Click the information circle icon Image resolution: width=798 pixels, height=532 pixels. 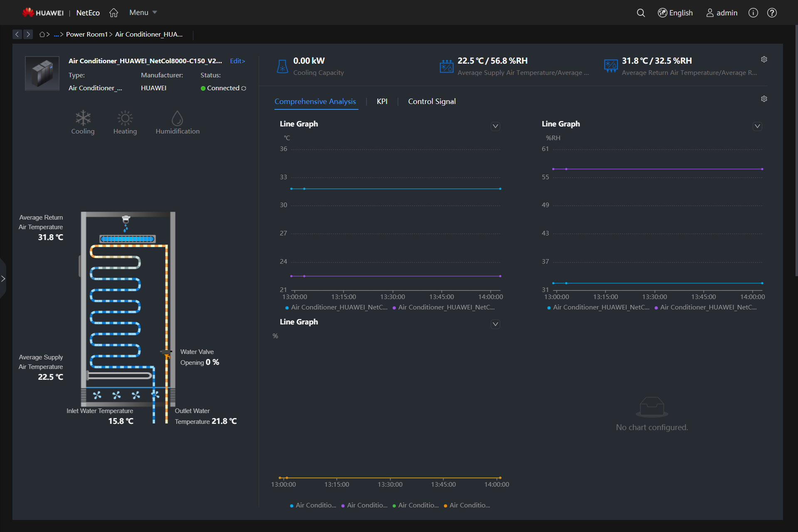click(753, 13)
